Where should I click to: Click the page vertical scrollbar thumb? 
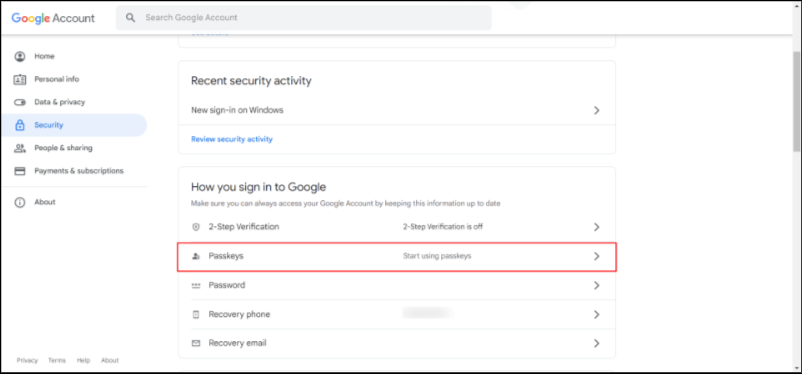click(x=796, y=101)
